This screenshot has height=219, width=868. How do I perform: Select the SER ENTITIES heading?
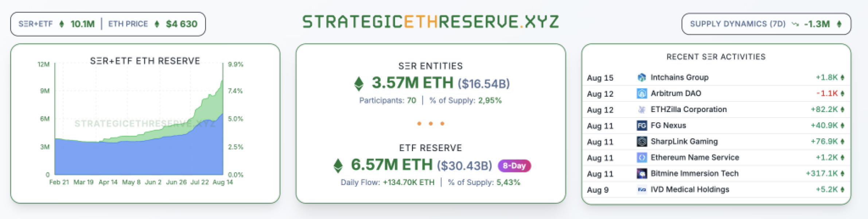pos(431,66)
